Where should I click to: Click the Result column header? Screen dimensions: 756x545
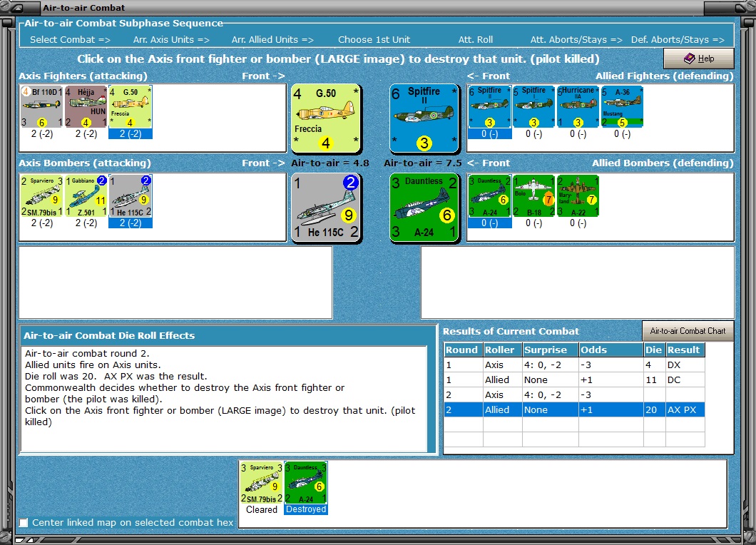(x=685, y=350)
